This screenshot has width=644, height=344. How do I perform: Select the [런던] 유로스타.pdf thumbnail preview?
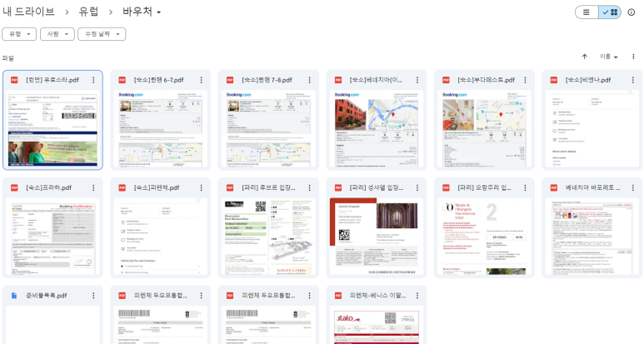53,128
